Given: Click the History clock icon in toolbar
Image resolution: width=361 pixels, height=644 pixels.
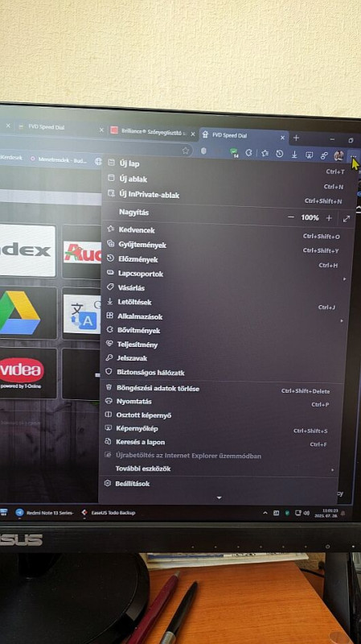Looking at the screenshot, I should tap(279, 154).
